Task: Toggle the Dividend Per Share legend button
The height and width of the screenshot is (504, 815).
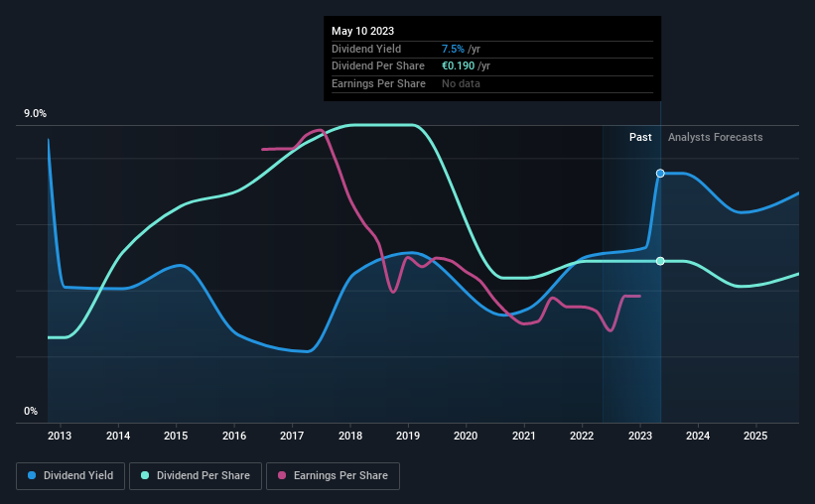Action: (x=196, y=476)
